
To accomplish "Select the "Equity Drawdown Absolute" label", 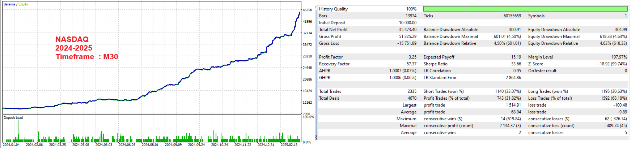I will pyautogui.click(x=554, y=30).
